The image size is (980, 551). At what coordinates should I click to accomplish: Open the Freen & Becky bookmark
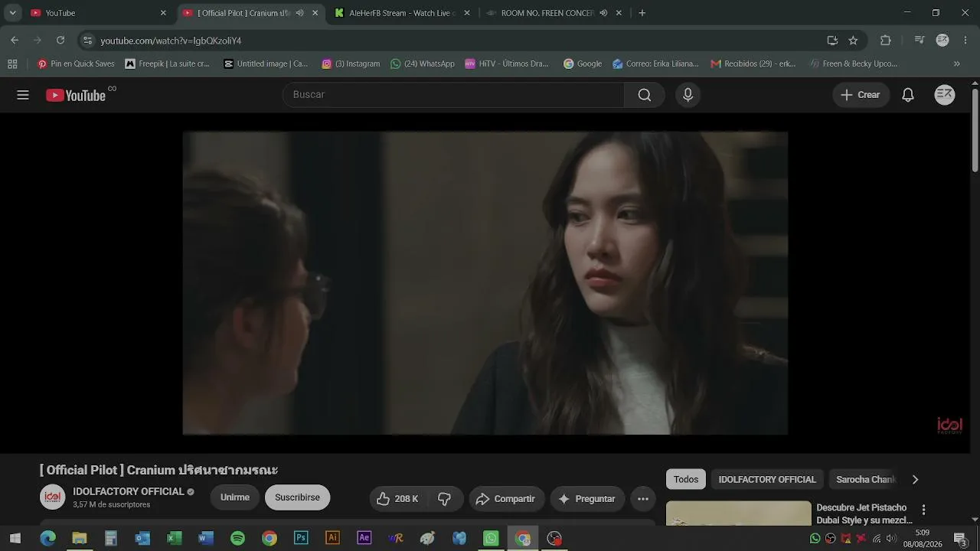853,64
